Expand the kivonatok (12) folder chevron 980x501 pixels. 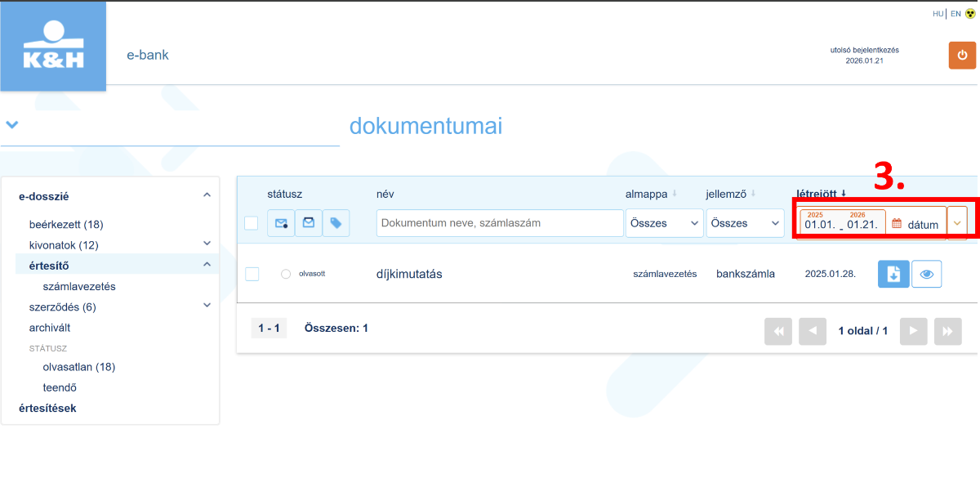(207, 244)
